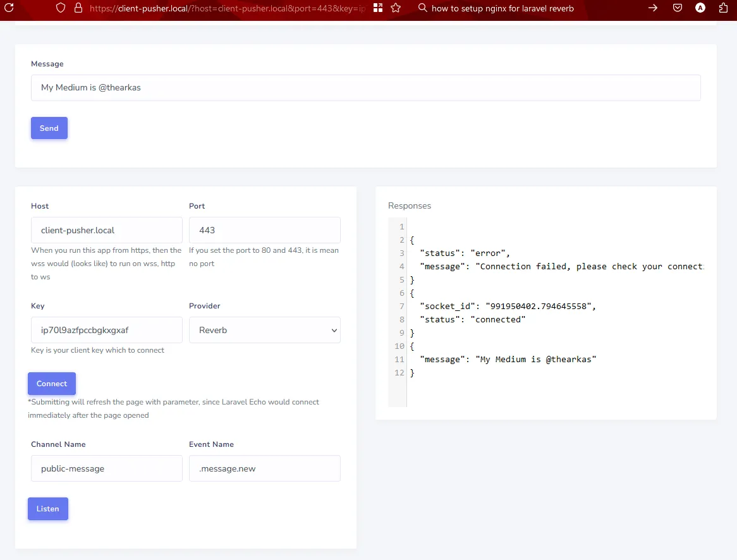Reload the current page
Image resolution: width=737 pixels, height=560 pixels.
pyautogui.click(x=9, y=8)
